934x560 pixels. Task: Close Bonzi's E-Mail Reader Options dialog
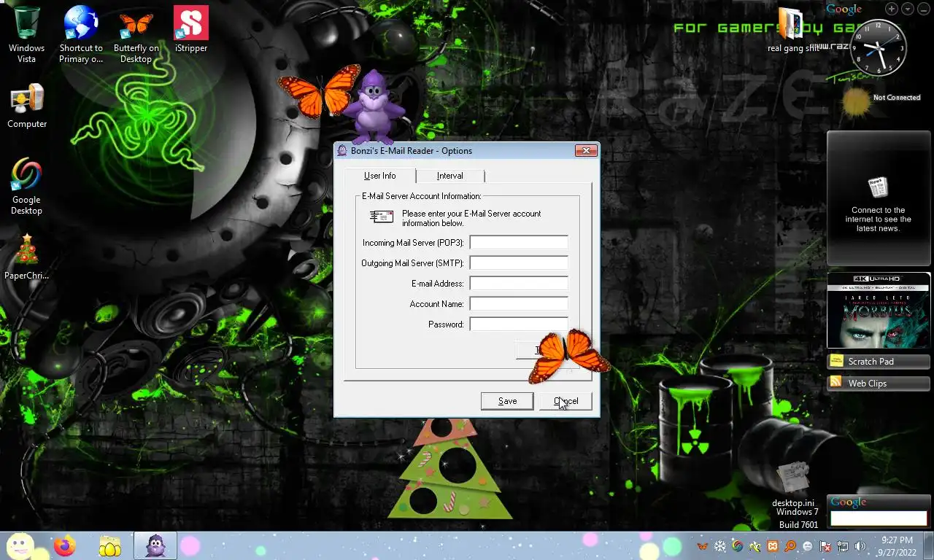point(586,151)
